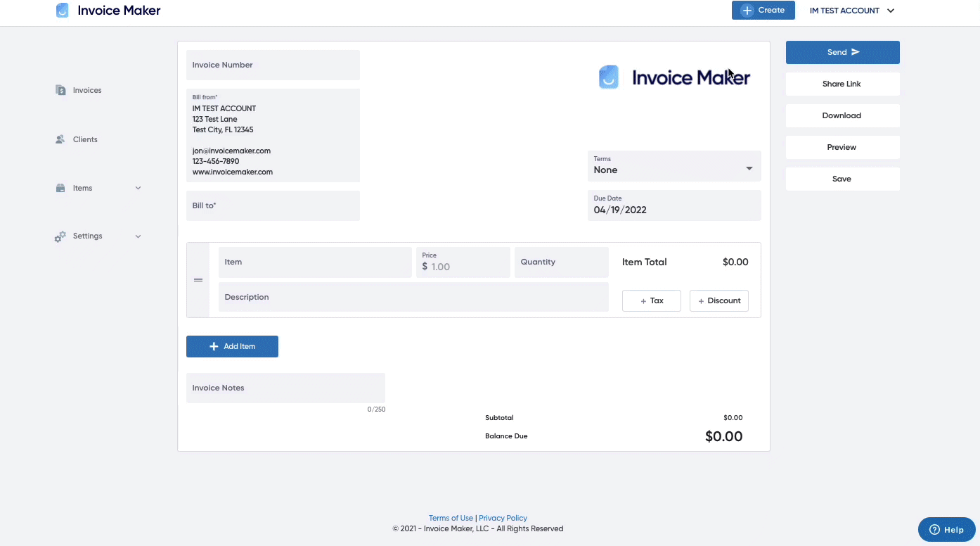Open the Privacy Policy link
980x546 pixels.
point(503,518)
